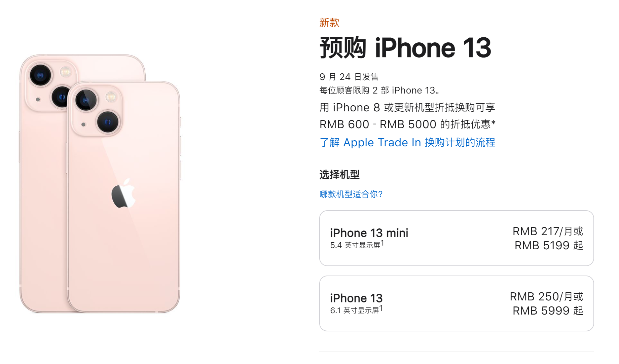
Task: Click the front iPhone's lower camera lens
Action: (x=108, y=121)
